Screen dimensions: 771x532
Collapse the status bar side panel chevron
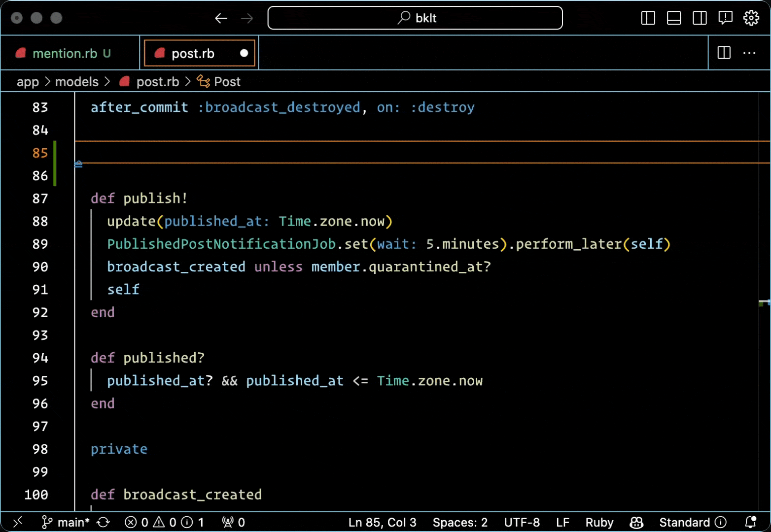18,522
